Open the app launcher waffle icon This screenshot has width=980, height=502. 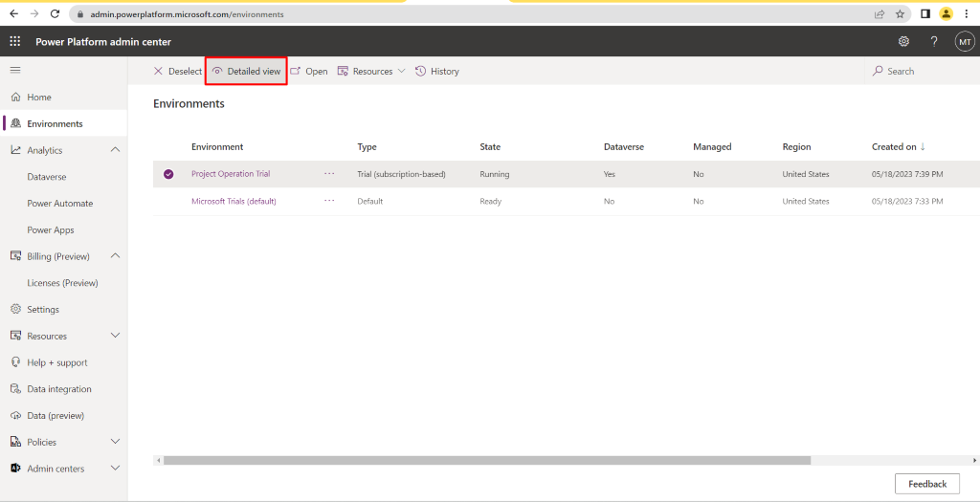tap(15, 42)
